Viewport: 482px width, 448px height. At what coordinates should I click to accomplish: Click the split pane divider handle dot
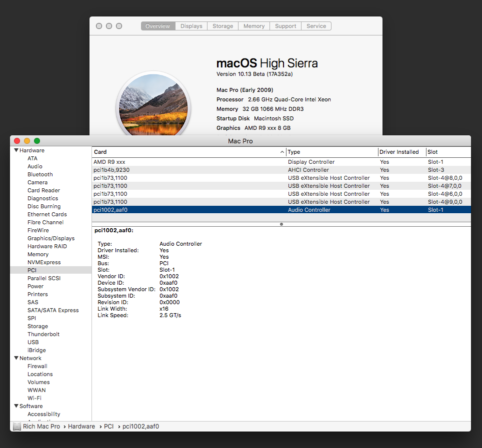(281, 224)
